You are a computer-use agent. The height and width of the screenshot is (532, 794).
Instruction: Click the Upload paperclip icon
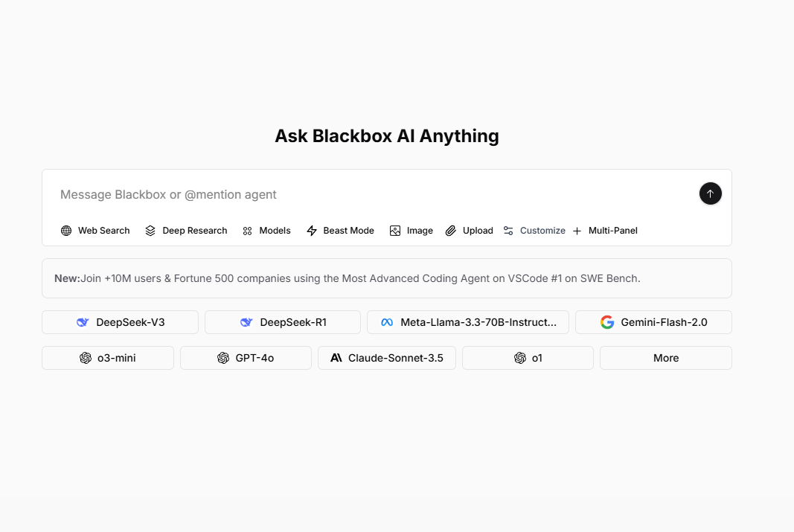tap(451, 231)
